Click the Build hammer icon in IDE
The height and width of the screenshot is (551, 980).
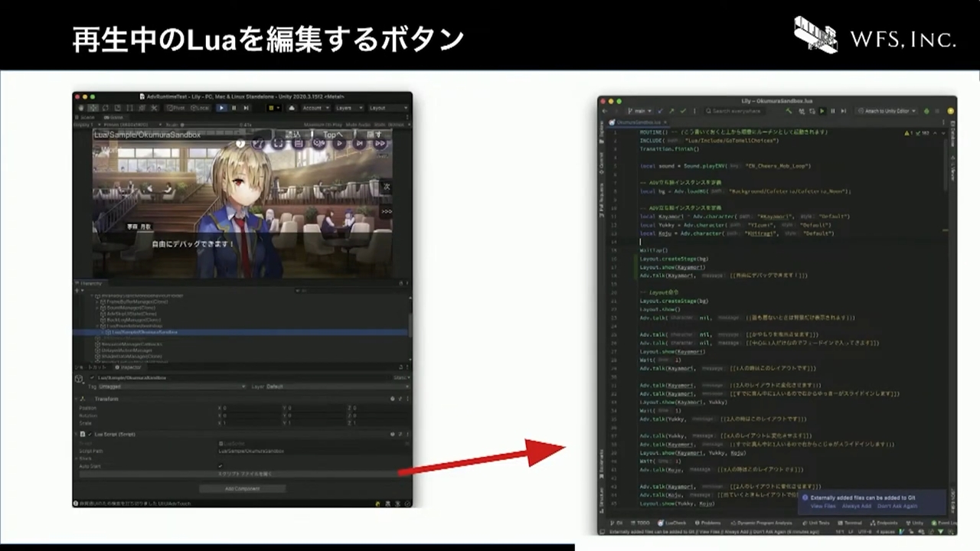tap(789, 111)
